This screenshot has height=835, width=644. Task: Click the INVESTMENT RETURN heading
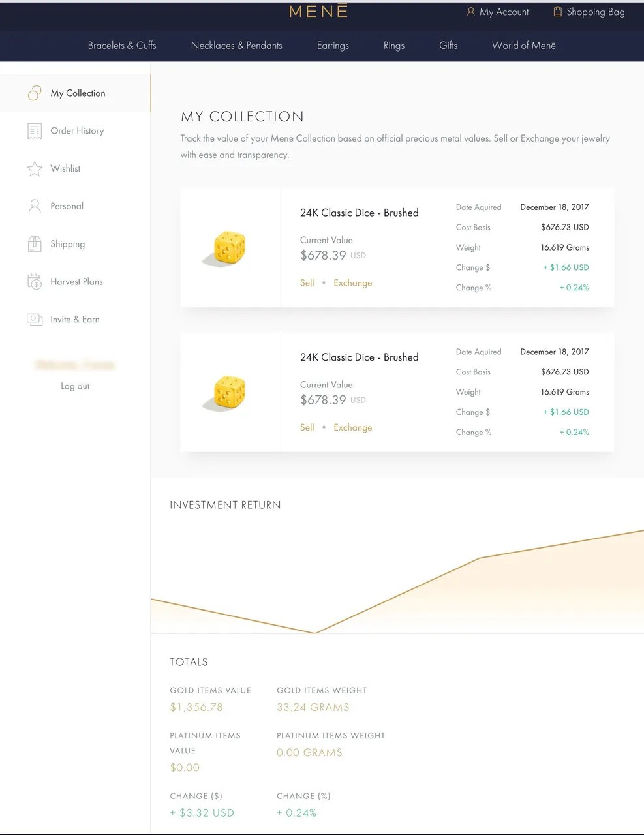[225, 506]
